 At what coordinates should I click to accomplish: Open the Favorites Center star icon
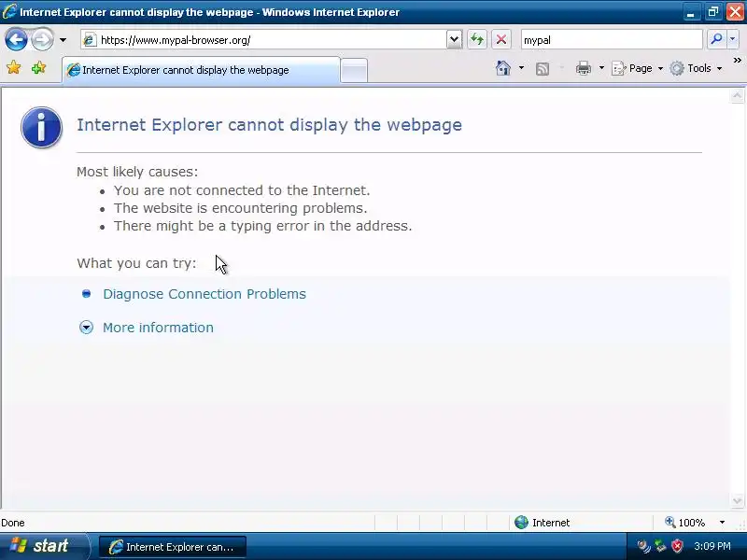tap(14, 68)
